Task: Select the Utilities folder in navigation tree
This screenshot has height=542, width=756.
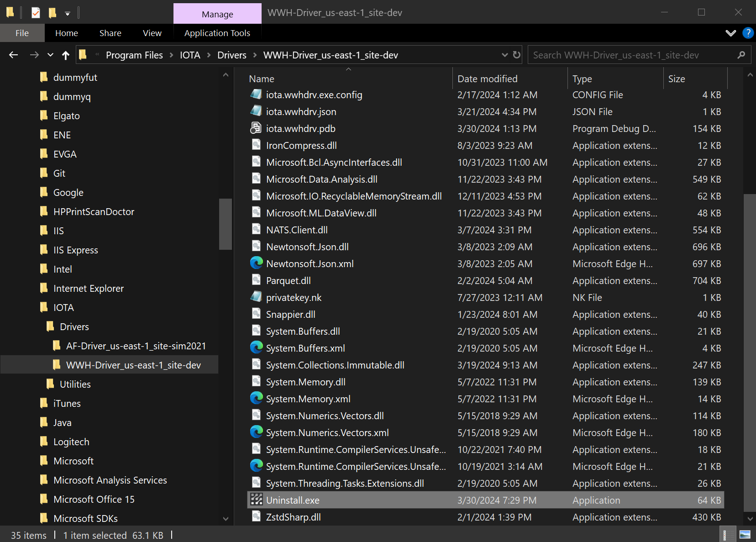Action: click(75, 384)
